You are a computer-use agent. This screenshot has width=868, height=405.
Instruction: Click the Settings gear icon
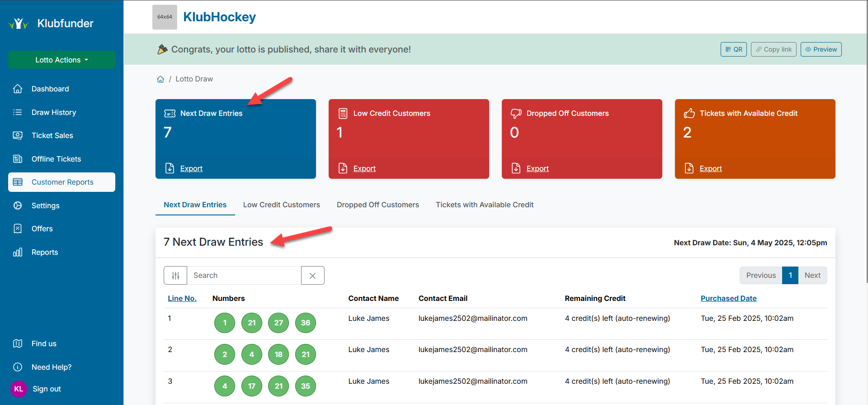coord(18,205)
